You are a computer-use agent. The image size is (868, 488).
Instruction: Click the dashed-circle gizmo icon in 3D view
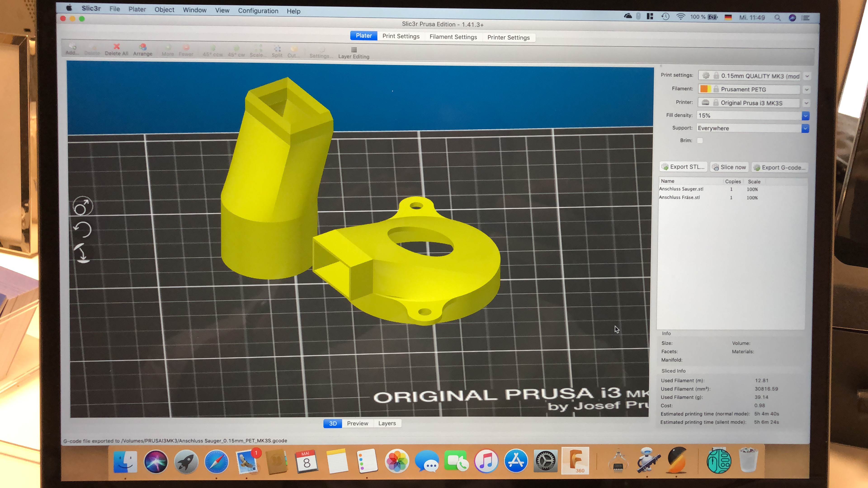[83, 206]
